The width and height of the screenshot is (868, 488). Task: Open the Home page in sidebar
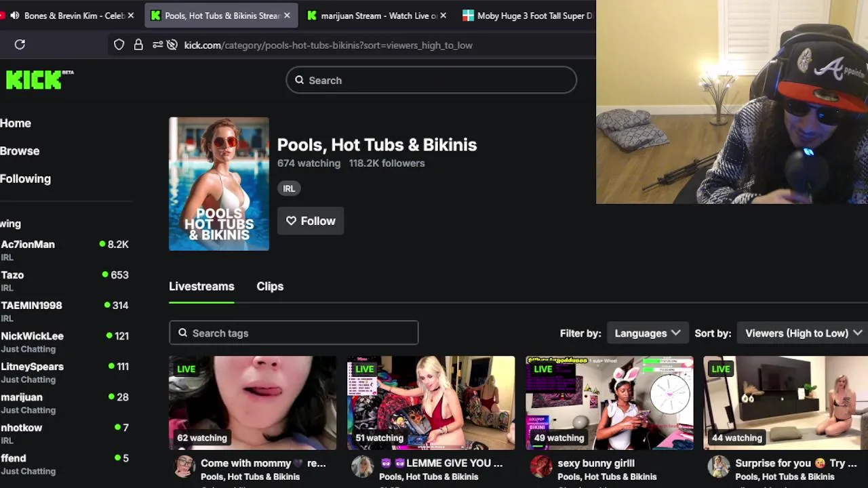(x=16, y=123)
